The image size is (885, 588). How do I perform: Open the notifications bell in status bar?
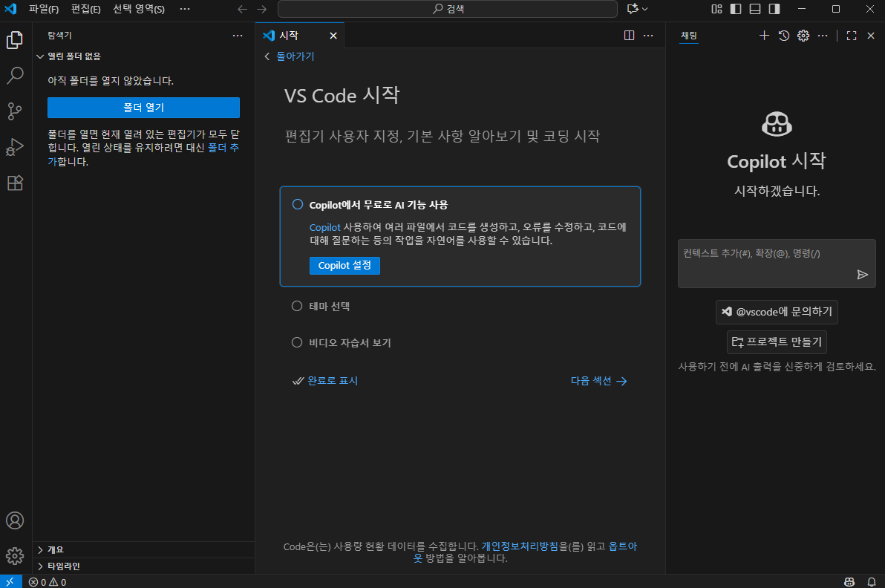coord(872,582)
